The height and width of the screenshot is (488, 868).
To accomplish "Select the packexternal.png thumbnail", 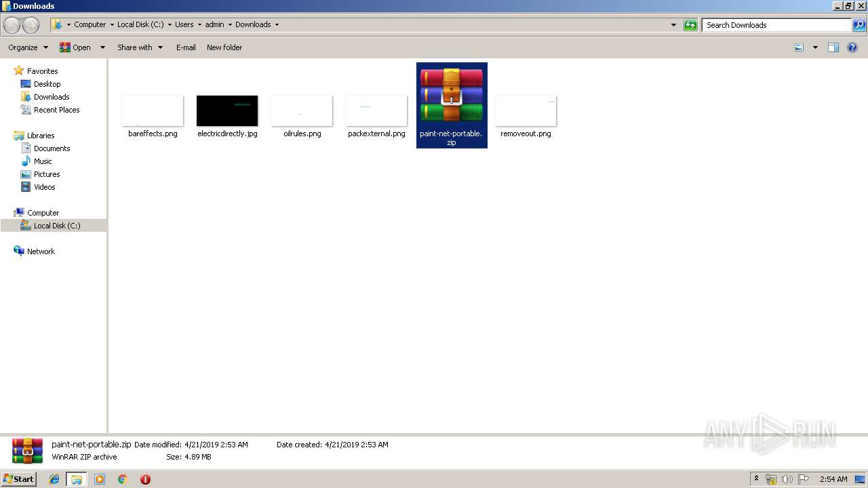I will [x=376, y=110].
